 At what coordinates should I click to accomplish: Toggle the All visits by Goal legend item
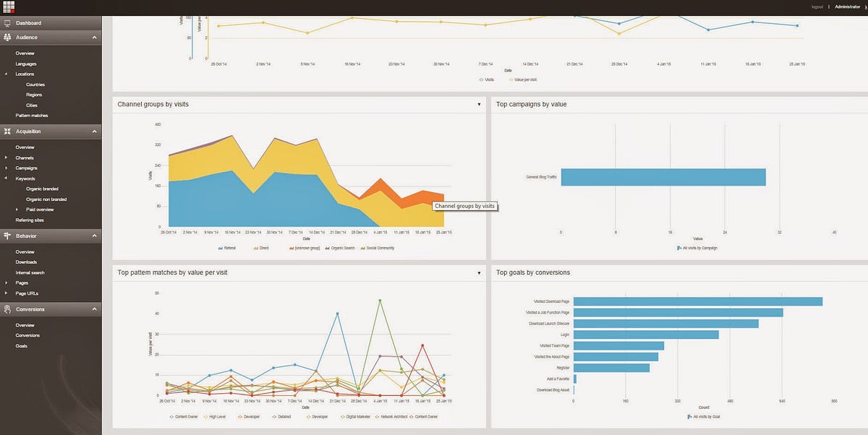[704, 416]
